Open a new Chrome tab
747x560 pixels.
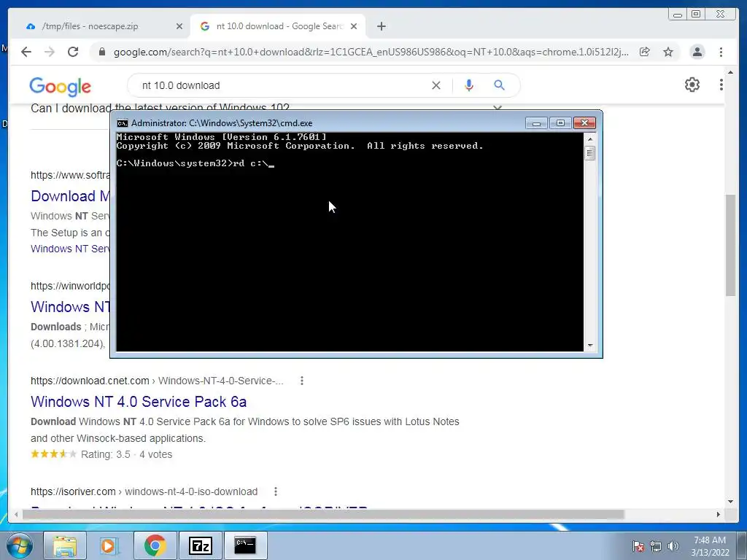pos(381,26)
